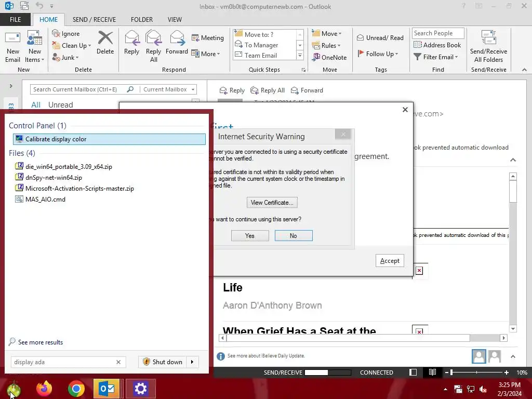
Task: Switch to the HOME tab
Action: [48, 19]
